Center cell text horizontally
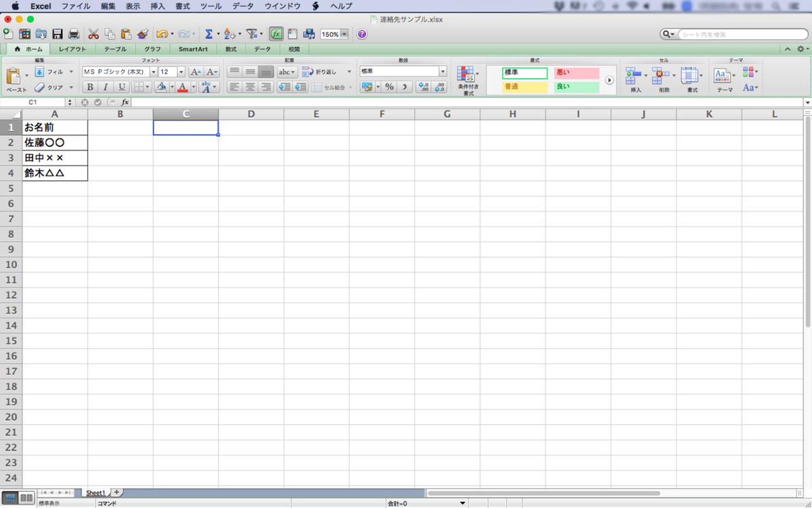812x508 pixels. [x=250, y=87]
